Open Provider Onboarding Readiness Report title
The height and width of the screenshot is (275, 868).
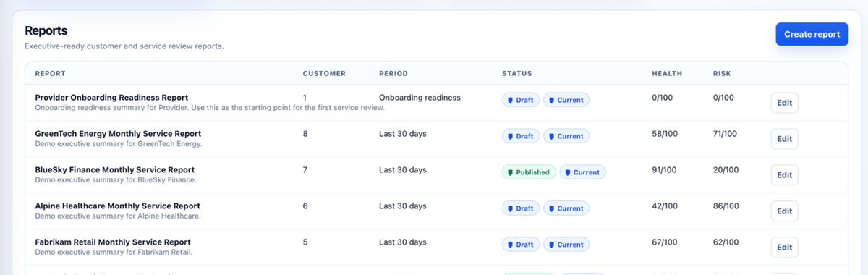pyautogui.click(x=111, y=98)
